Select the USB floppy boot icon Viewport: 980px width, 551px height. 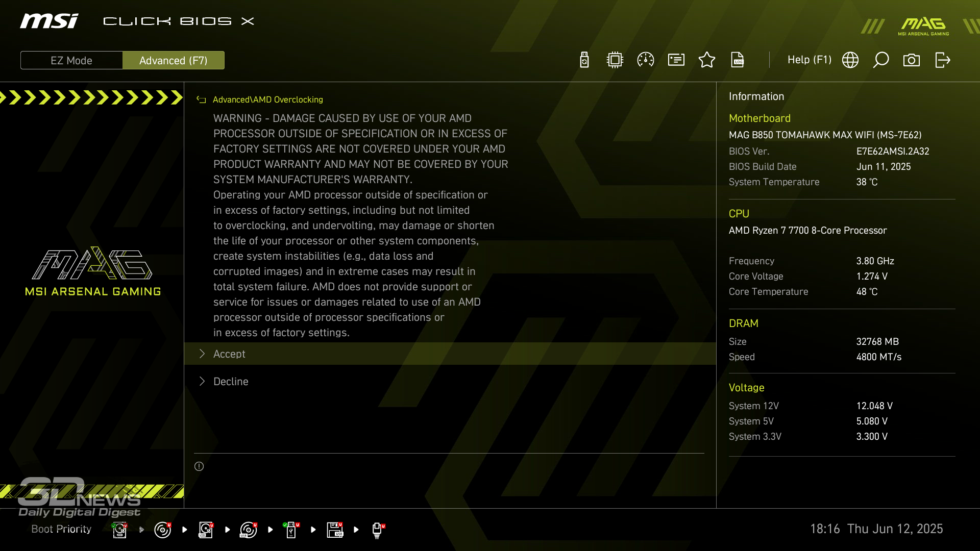[x=335, y=530]
